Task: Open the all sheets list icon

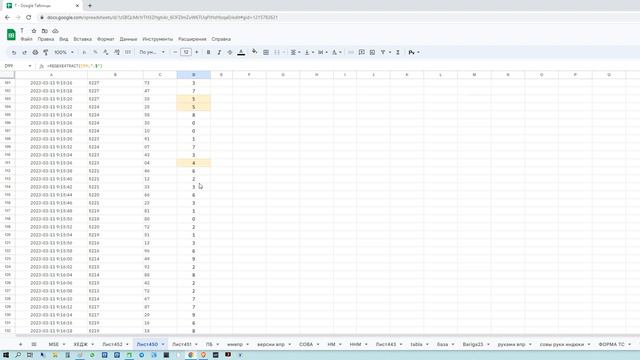Action: point(34,344)
